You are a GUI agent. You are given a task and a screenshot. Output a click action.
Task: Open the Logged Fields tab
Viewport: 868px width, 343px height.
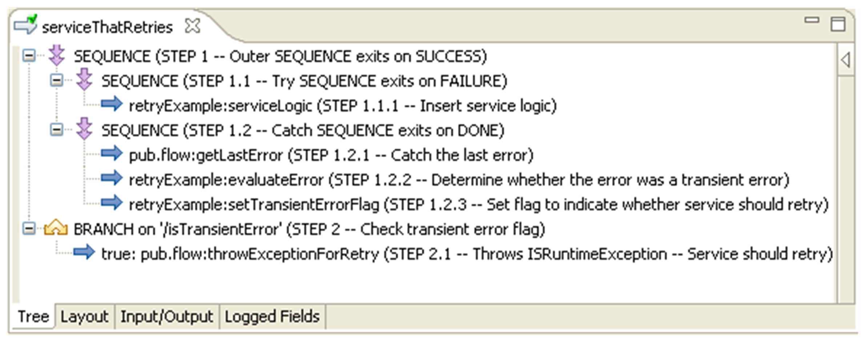click(x=272, y=316)
